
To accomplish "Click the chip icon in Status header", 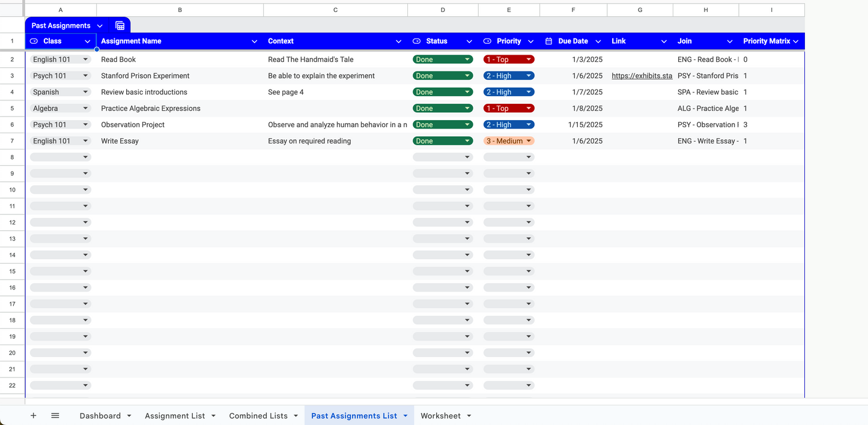I will [416, 41].
